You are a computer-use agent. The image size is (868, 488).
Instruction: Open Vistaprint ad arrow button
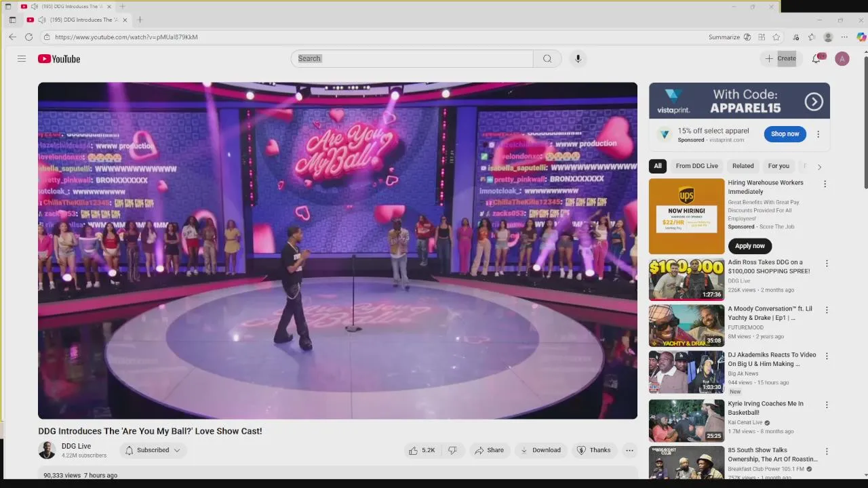pos(814,102)
